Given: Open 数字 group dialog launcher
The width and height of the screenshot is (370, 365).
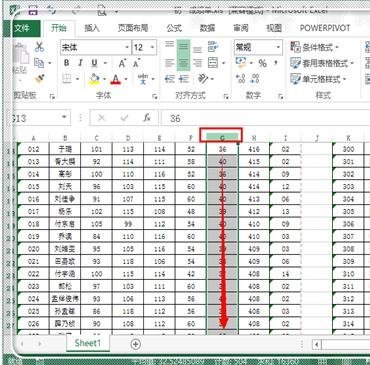Looking at the screenshot, I should tap(281, 96).
